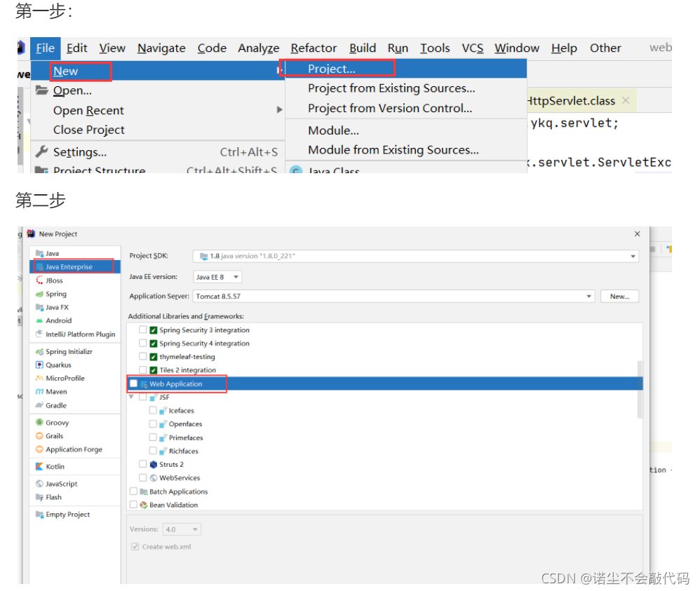700x591 pixels.
Task: Select Spring Initializr icon
Action: (40, 352)
